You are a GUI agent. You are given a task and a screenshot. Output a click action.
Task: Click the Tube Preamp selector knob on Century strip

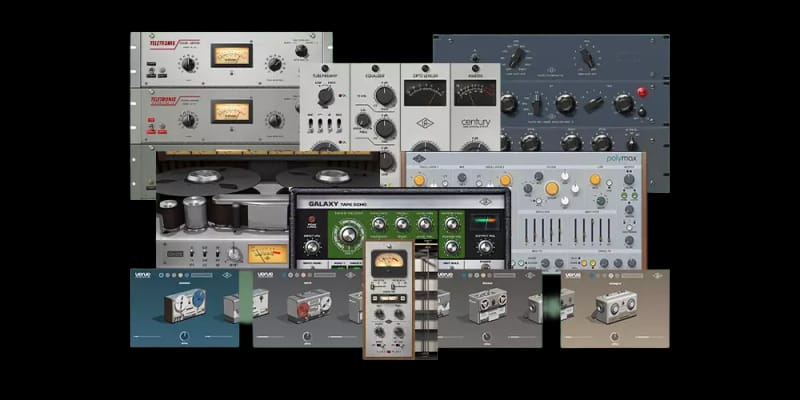tap(325, 96)
